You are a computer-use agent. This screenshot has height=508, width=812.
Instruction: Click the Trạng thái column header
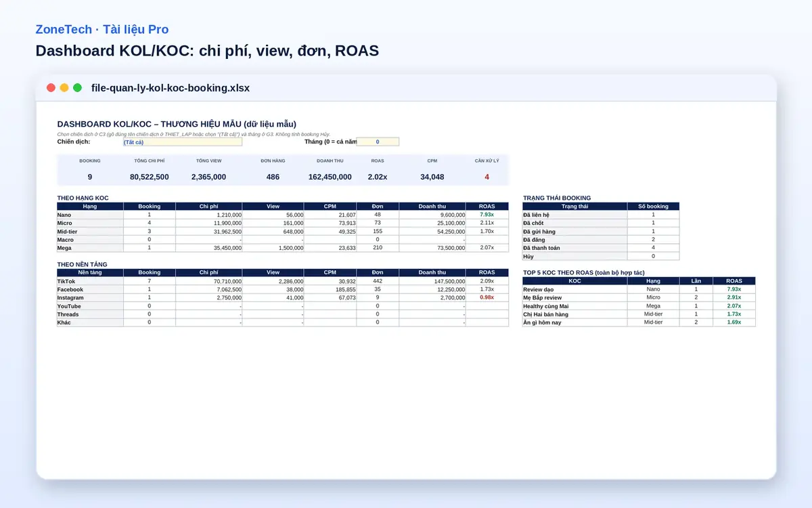(x=574, y=207)
